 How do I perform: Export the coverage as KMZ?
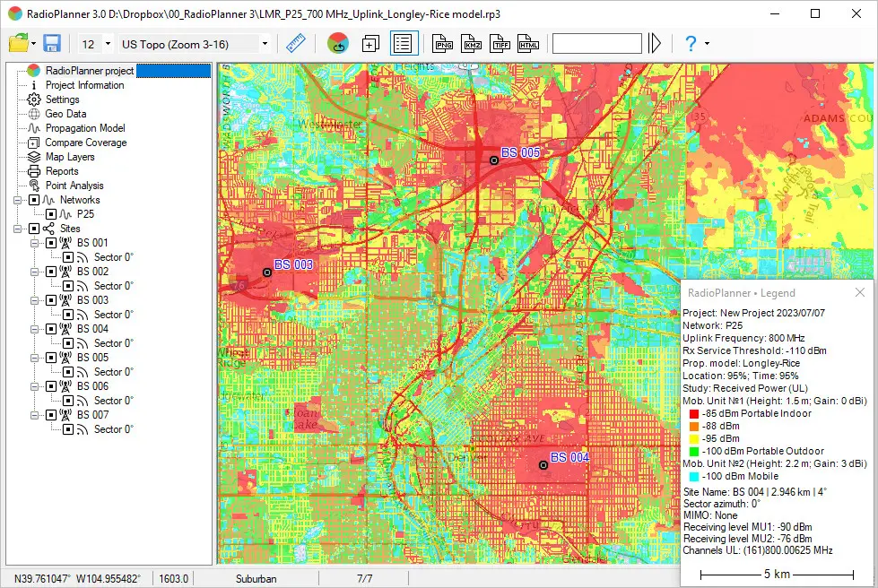(x=472, y=43)
